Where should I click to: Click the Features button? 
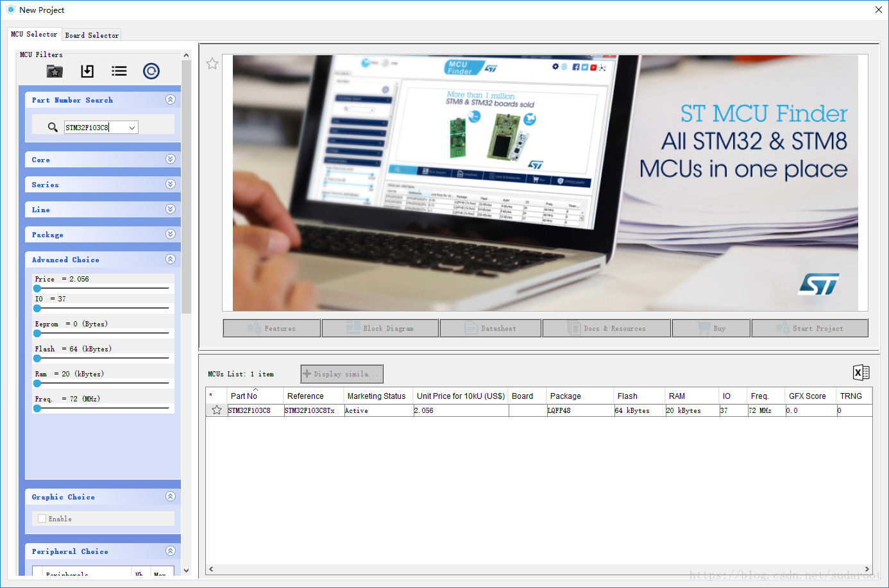[272, 328]
